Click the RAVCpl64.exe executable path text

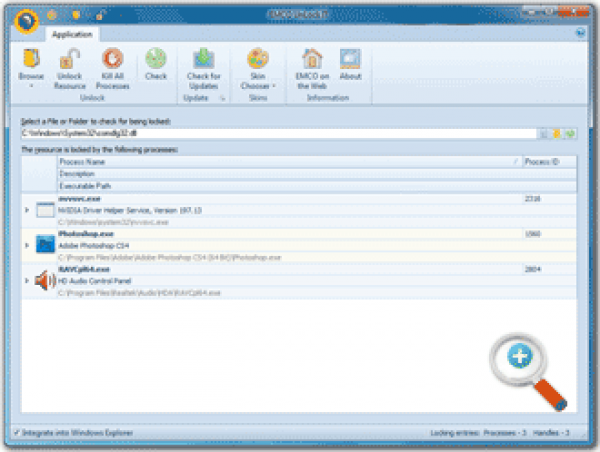(x=139, y=293)
